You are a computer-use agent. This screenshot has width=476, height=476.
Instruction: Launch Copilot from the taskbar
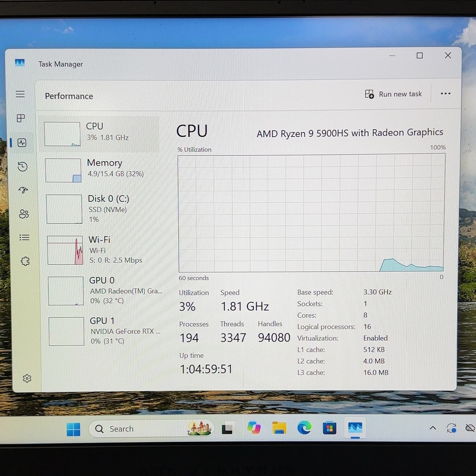[254, 428]
